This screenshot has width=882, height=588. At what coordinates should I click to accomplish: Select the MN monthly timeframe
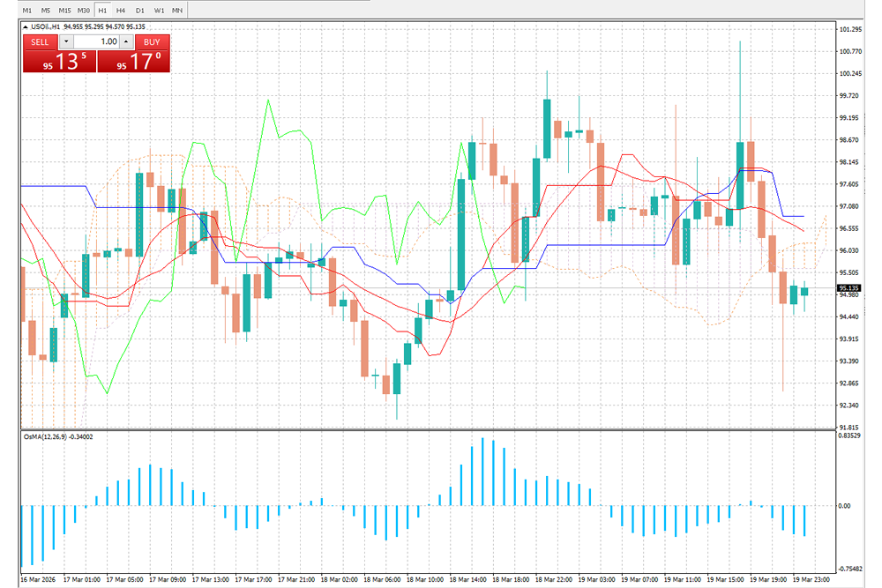(176, 10)
